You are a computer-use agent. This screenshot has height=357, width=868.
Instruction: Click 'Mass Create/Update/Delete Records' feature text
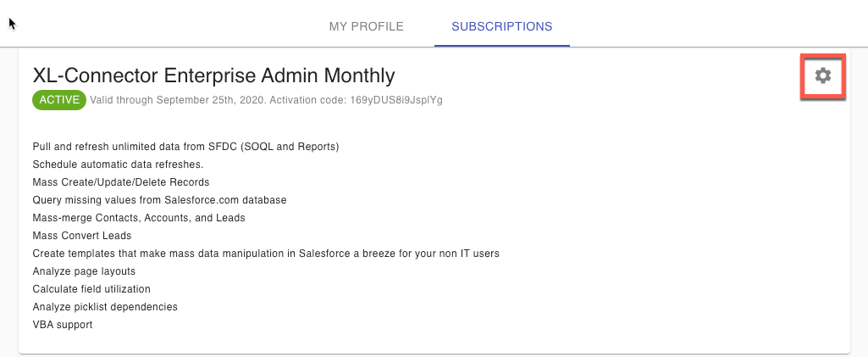(x=120, y=182)
